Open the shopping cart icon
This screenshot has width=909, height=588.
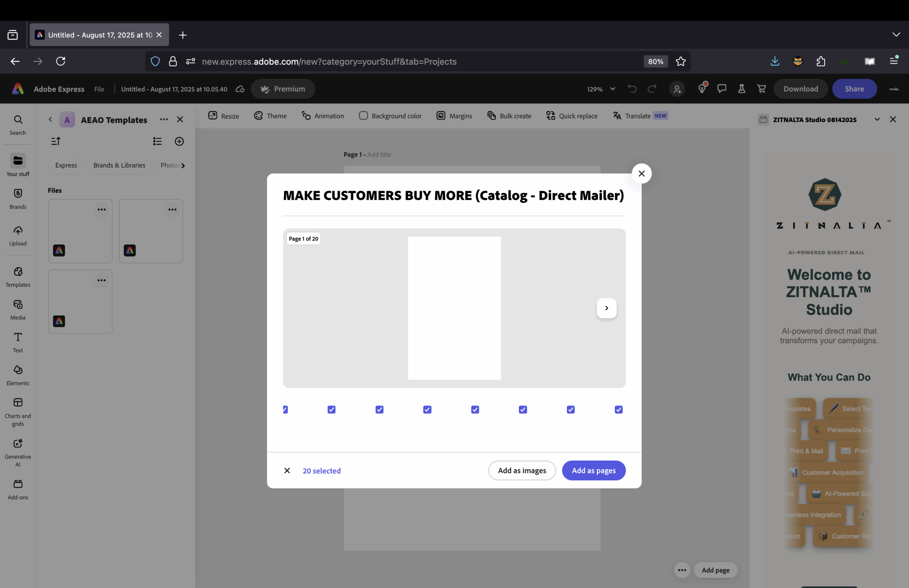click(x=762, y=89)
